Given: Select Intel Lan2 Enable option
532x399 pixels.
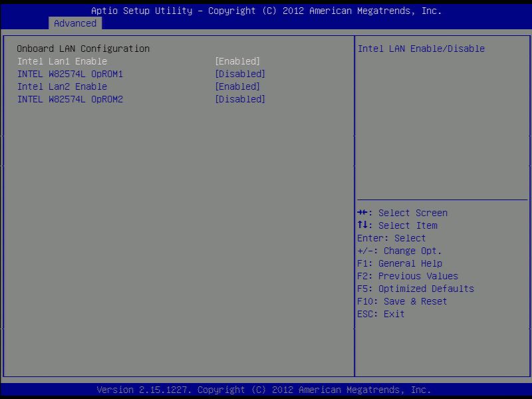Looking at the screenshot, I should 62,86.
